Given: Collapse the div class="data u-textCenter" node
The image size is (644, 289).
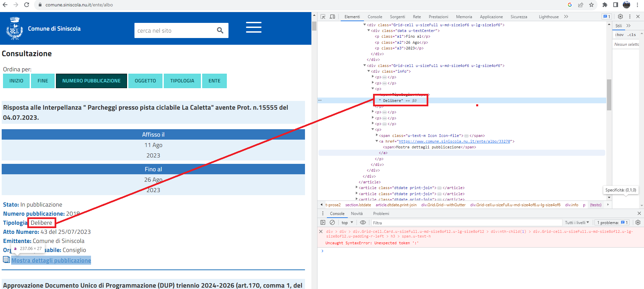Looking at the screenshot, I should (x=368, y=31).
